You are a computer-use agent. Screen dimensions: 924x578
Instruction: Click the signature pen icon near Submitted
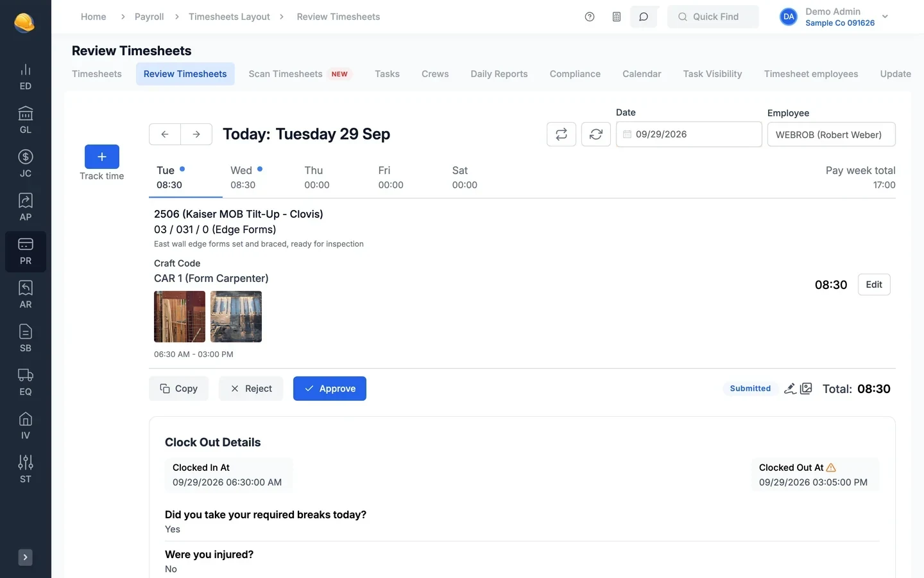[791, 389]
